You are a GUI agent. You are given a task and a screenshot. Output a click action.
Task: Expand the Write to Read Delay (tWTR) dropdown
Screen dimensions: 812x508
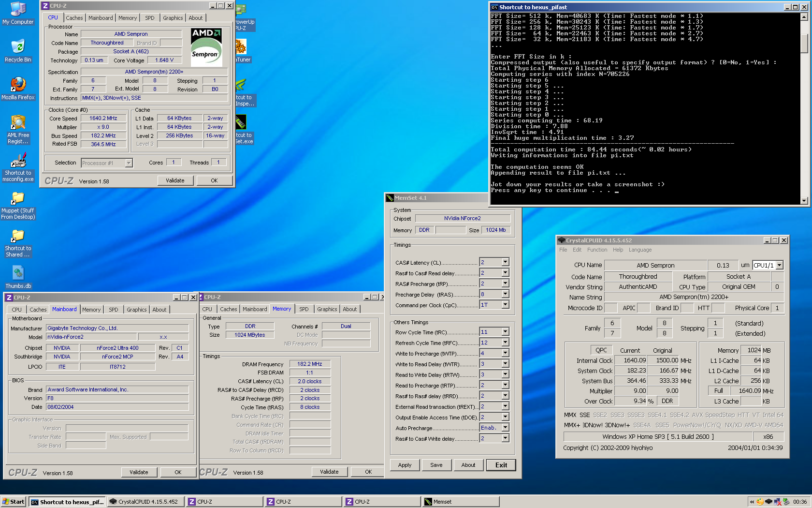point(505,364)
